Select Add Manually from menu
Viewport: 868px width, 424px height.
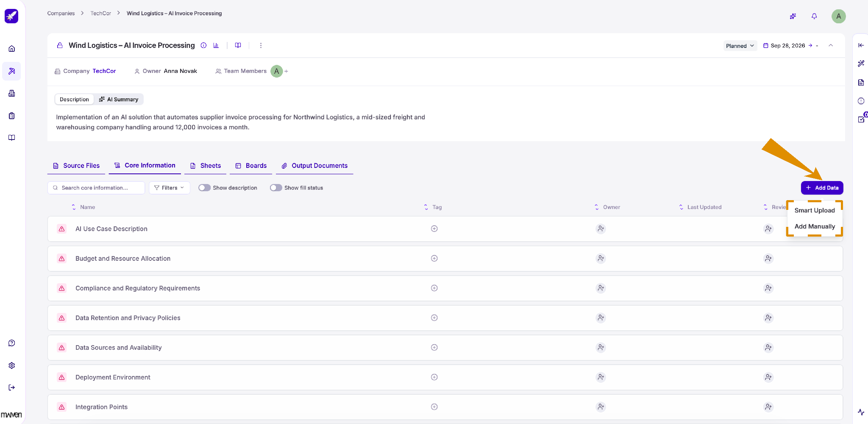click(815, 226)
